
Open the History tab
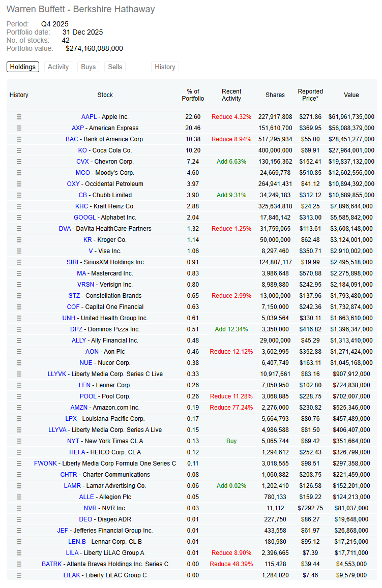coord(165,67)
